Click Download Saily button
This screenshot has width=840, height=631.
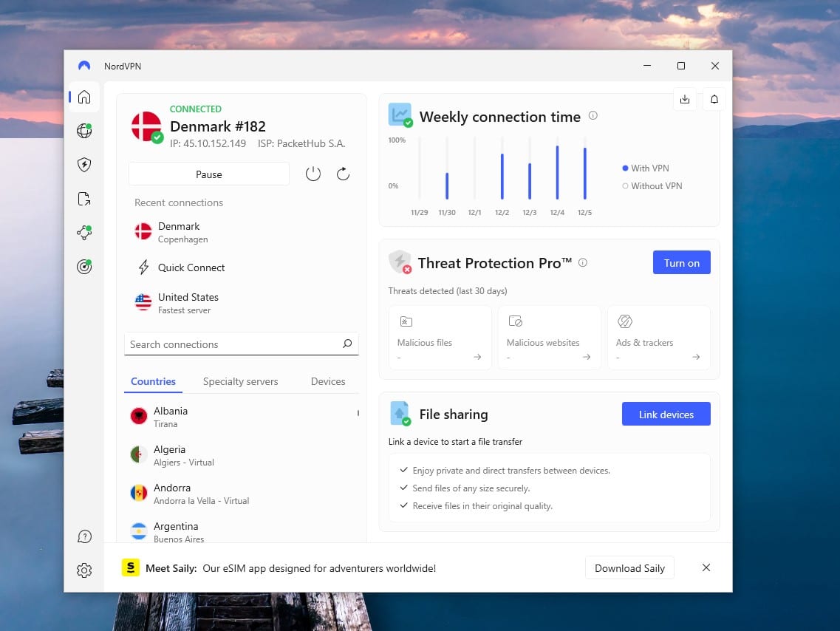click(629, 568)
